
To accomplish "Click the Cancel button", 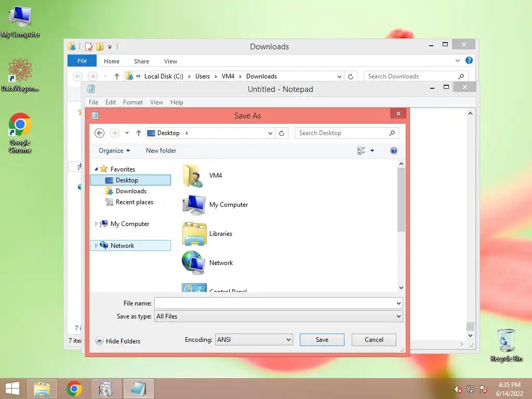I will coord(374,340).
